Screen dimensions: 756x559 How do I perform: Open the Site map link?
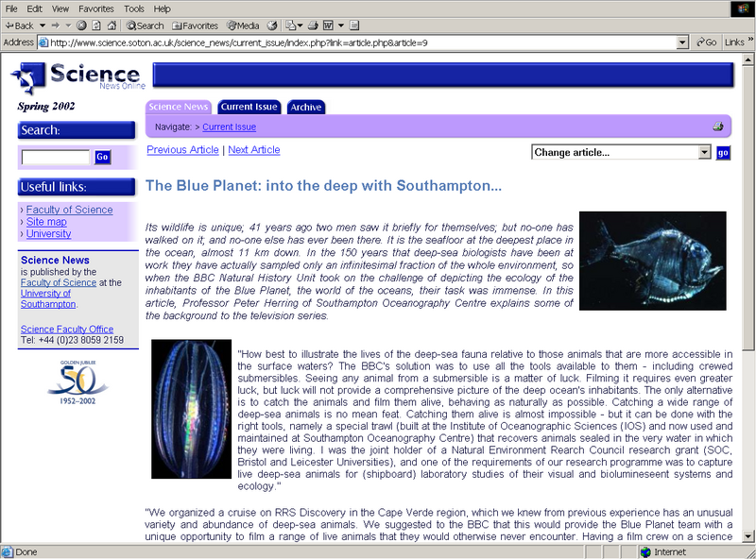46,222
